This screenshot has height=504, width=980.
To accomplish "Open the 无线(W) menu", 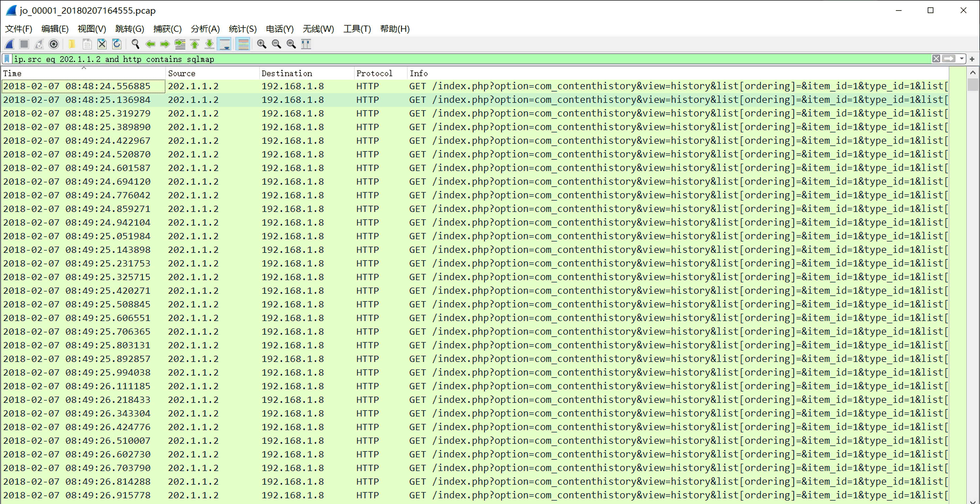I will tap(318, 29).
